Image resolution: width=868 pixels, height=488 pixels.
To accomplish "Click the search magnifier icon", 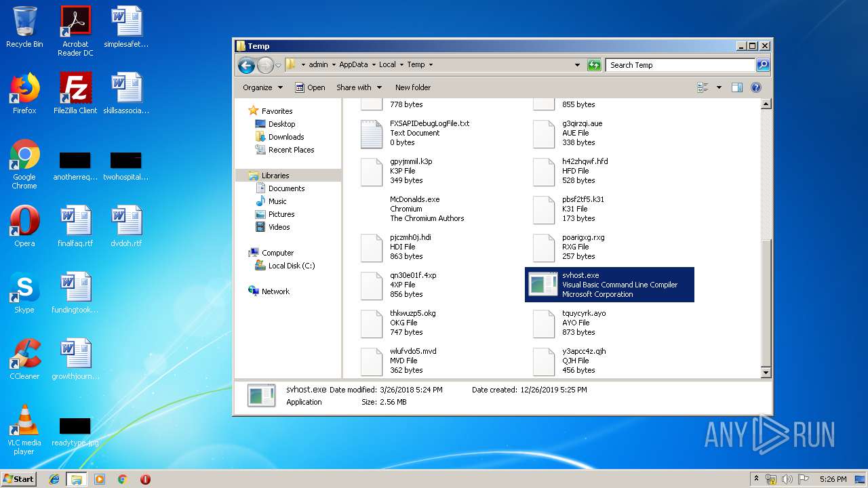I will tap(763, 65).
